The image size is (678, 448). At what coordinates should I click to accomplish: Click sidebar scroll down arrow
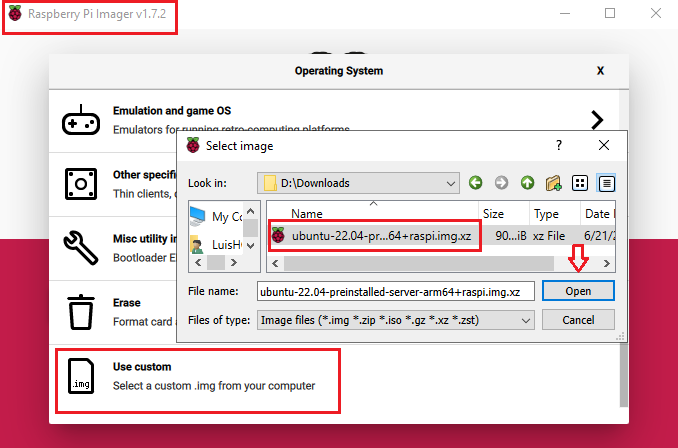(x=250, y=246)
